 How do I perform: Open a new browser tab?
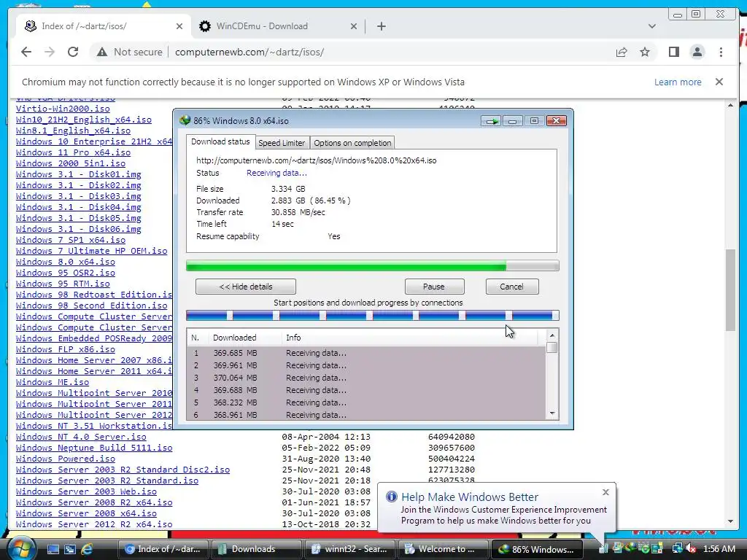pos(381,26)
